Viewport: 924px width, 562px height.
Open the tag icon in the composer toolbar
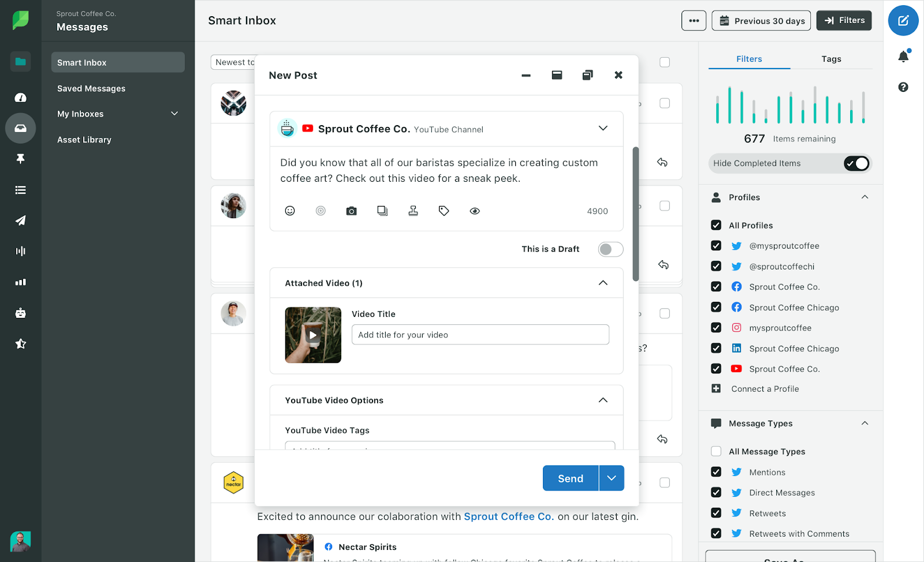coord(444,211)
